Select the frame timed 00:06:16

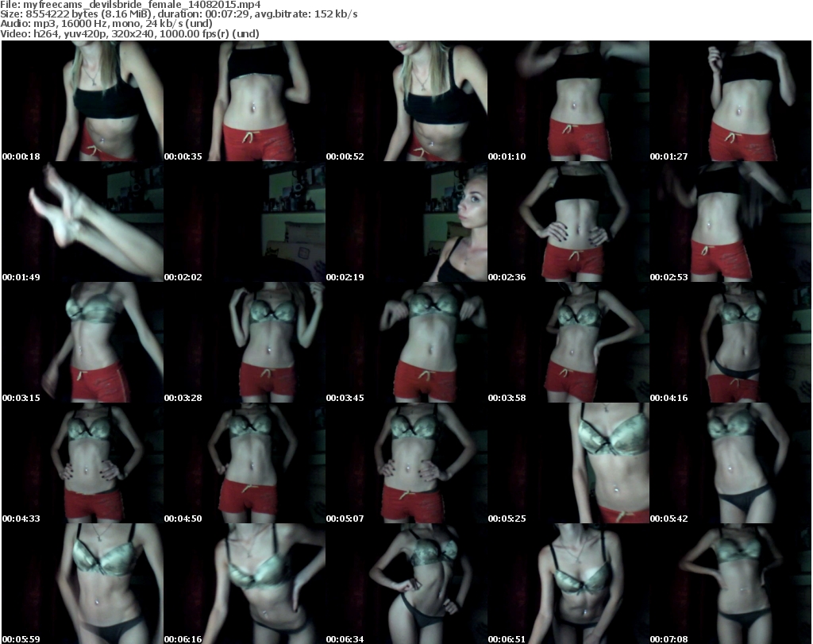[245, 584]
